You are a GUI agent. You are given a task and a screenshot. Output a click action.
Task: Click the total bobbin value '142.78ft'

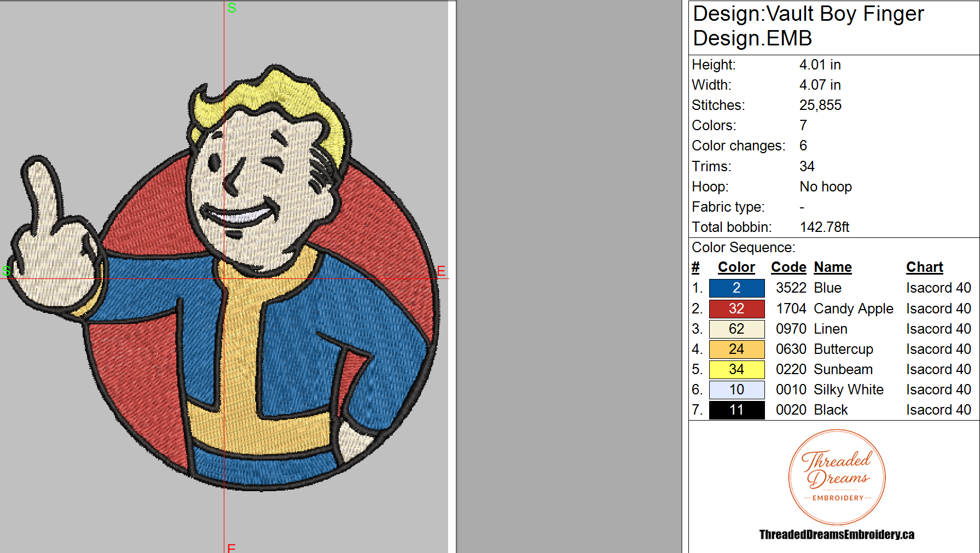(x=825, y=227)
